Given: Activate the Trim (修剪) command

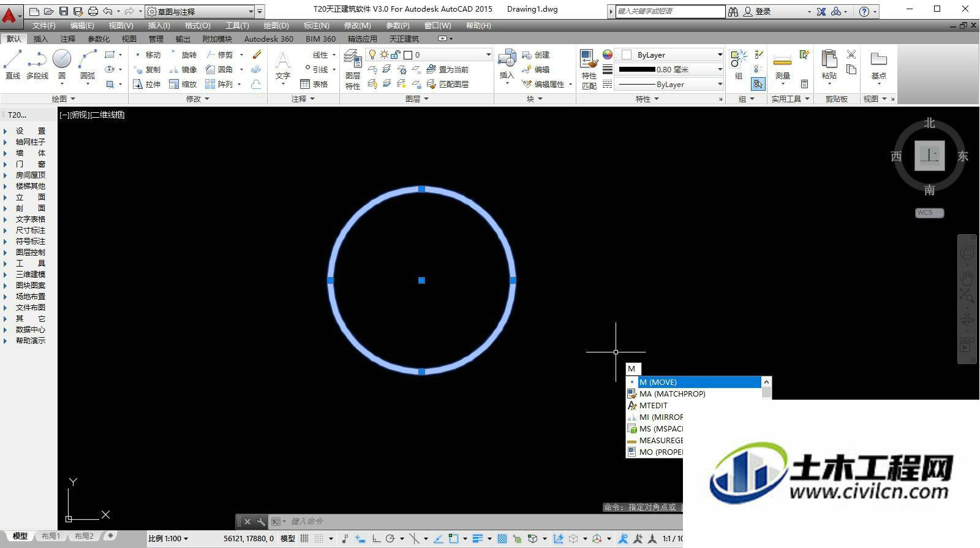Looking at the screenshot, I should click(x=219, y=55).
